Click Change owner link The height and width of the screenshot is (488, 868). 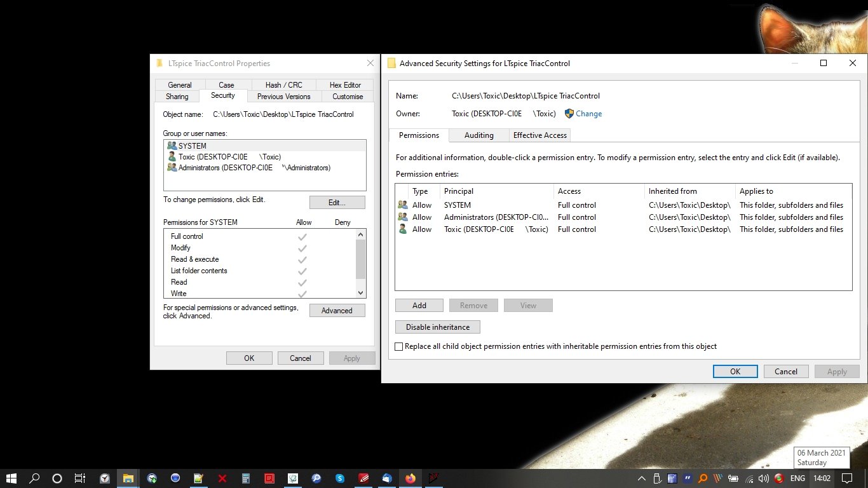(588, 114)
